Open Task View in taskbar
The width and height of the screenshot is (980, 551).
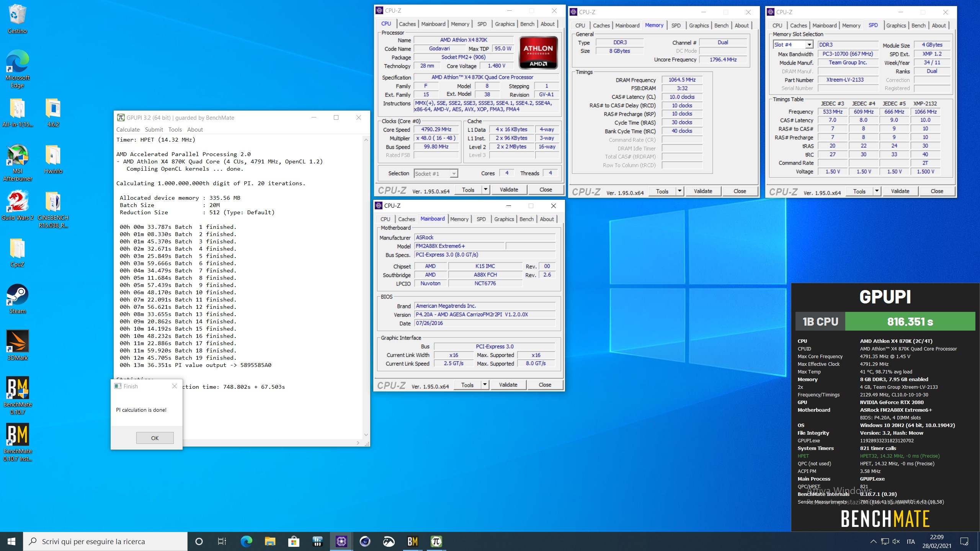tap(222, 541)
